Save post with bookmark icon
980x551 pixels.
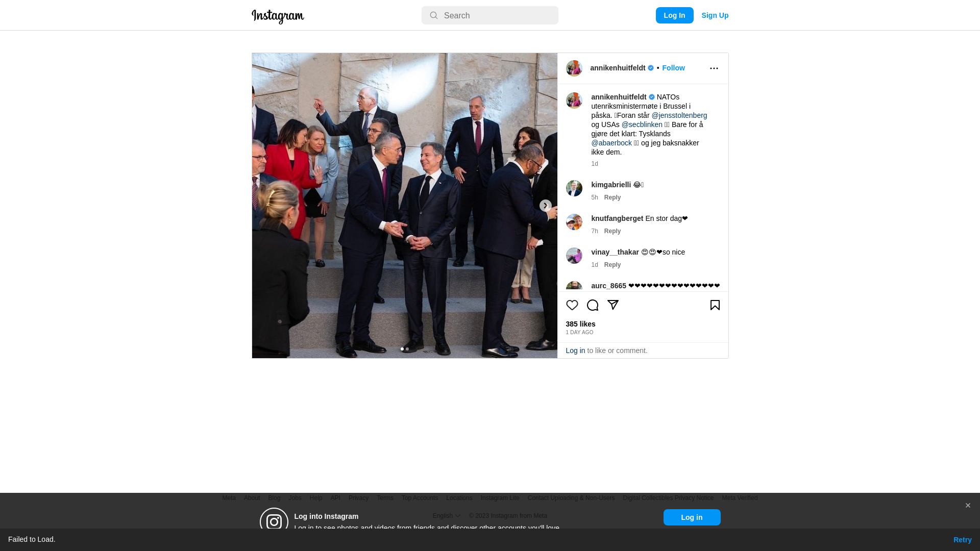click(x=715, y=305)
